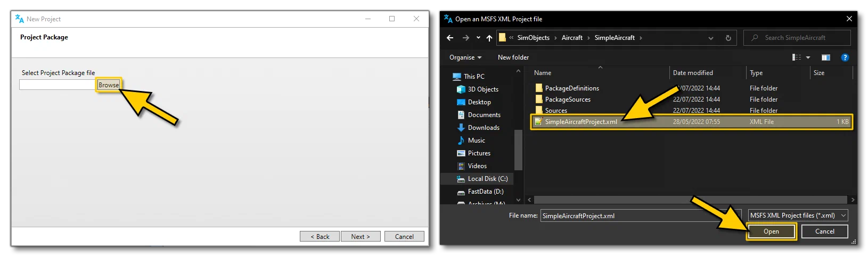Click New folder in the toolbar
The height and width of the screenshot is (257, 868).
coord(513,57)
